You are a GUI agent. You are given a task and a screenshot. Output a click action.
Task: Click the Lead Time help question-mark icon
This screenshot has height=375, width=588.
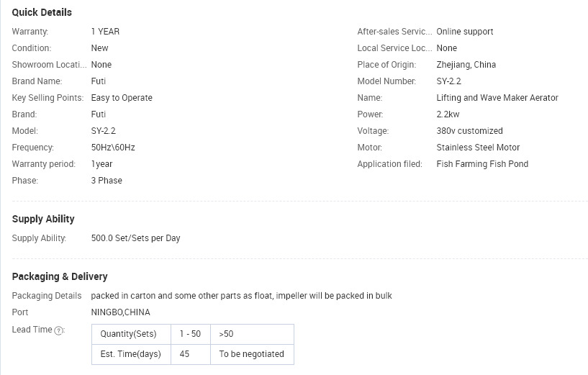(59, 330)
